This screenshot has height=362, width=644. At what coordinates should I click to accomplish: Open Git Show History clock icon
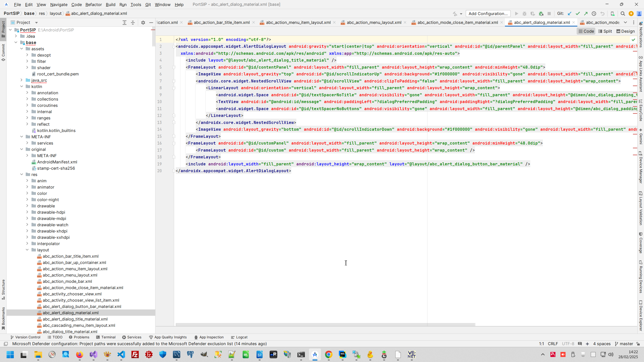(594, 14)
